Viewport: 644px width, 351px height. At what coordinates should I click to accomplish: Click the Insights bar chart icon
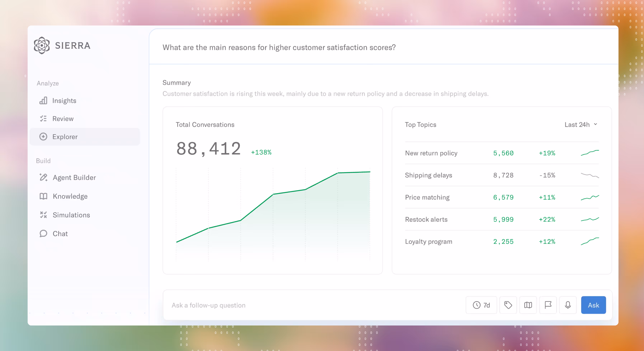(43, 100)
